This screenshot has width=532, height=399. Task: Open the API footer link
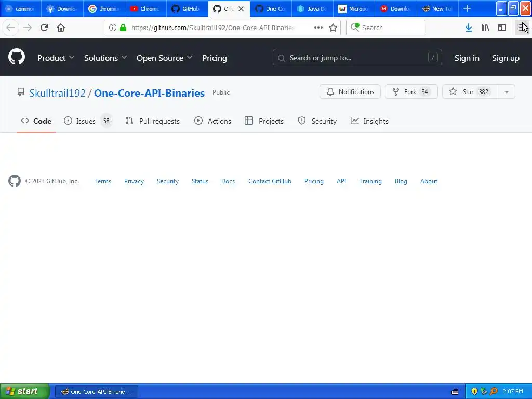[341, 181]
